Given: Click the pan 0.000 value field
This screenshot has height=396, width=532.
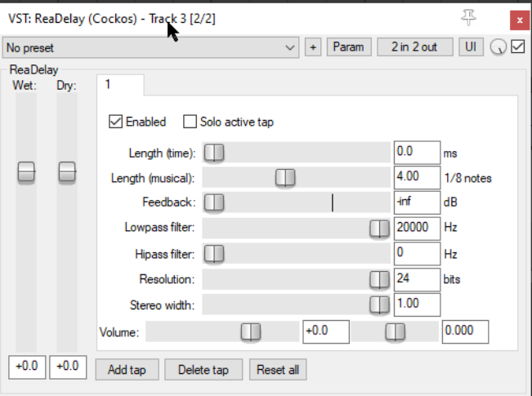Looking at the screenshot, I should 465,331.
